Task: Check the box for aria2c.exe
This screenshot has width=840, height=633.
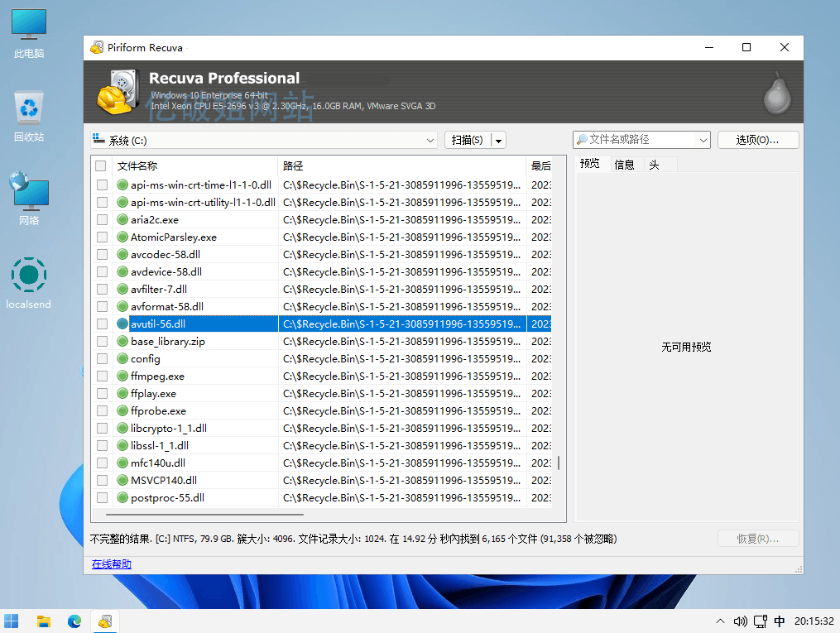Action: (102, 220)
